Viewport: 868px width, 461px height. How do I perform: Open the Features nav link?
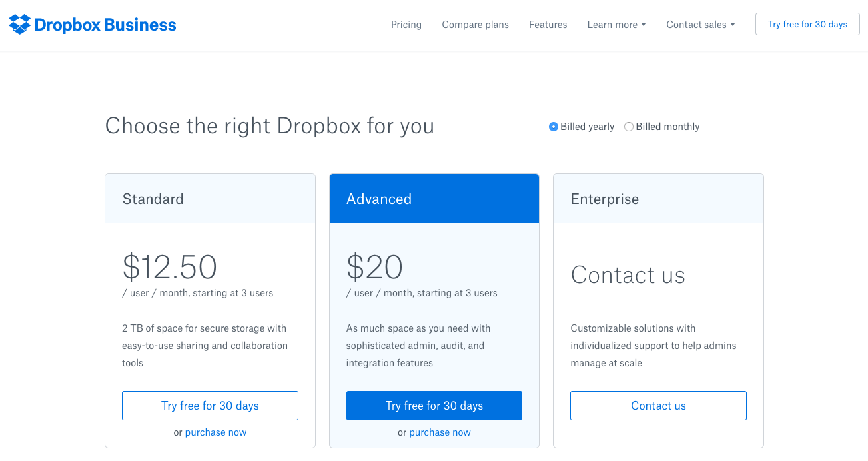click(x=548, y=25)
